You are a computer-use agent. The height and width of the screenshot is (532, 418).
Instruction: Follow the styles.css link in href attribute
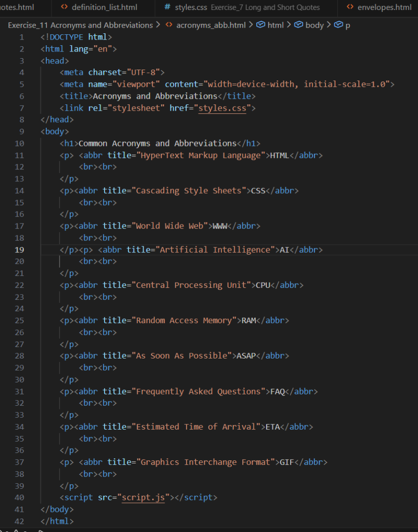223,108
